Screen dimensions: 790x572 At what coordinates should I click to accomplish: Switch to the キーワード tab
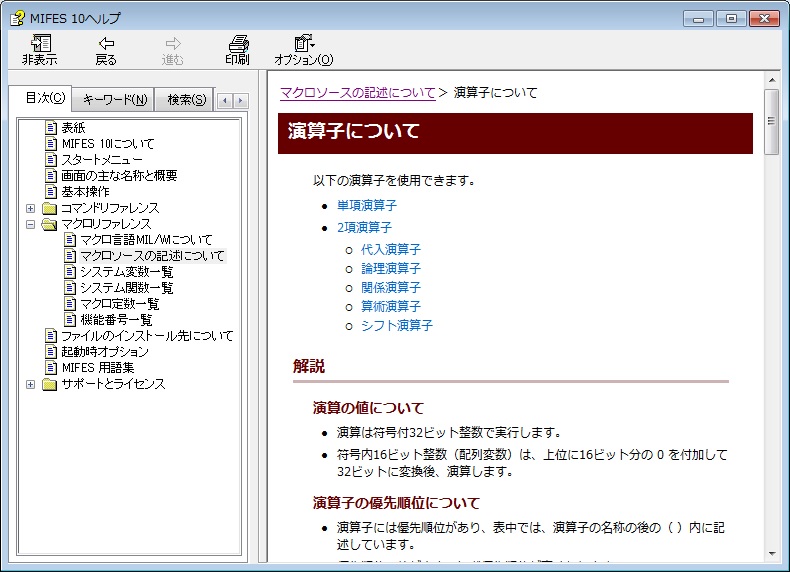point(114,99)
